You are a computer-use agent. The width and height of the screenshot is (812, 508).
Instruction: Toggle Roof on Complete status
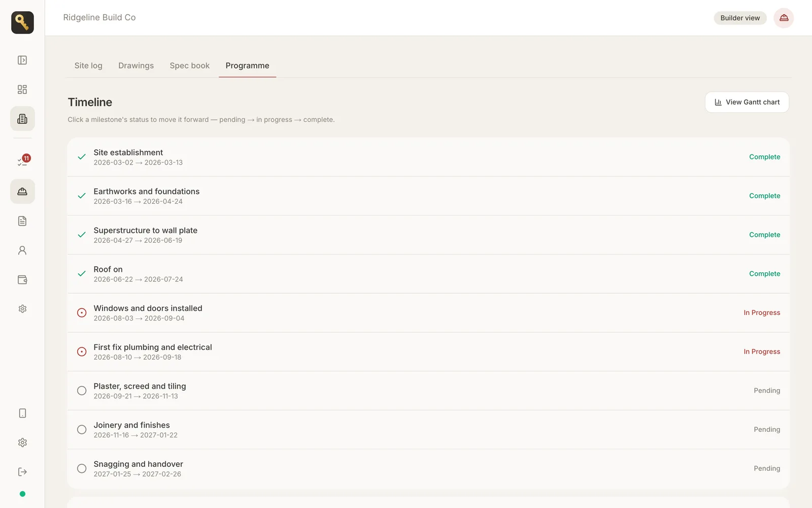pyautogui.click(x=765, y=274)
